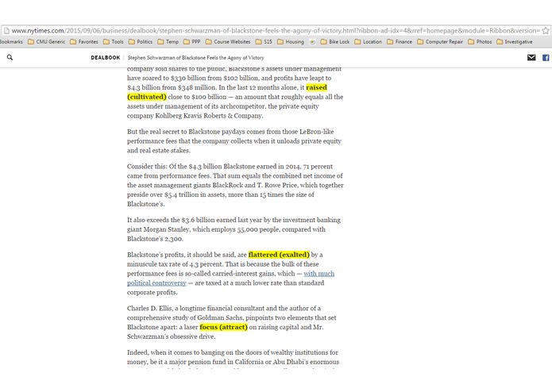Click the words 'LeBron-like' in article

tap(316, 132)
